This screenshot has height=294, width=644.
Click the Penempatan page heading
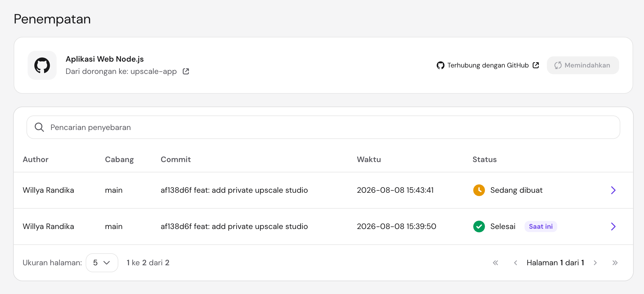pyautogui.click(x=52, y=19)
